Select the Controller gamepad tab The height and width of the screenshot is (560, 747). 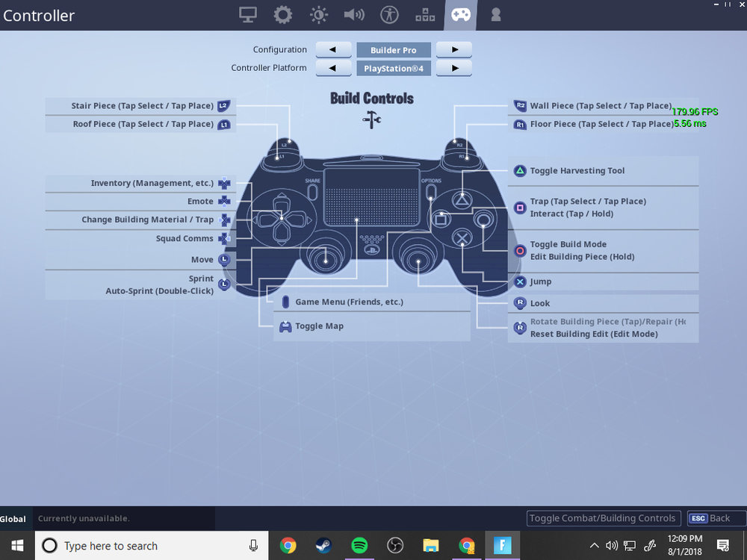pyautogui.click(x=461, y=15)
